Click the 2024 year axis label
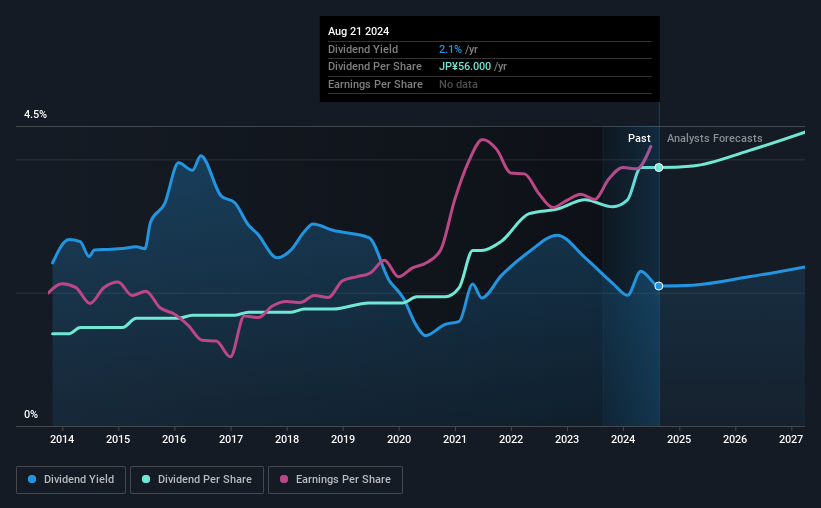The width and height of the screenshot is (821, 508). point(623,439)
